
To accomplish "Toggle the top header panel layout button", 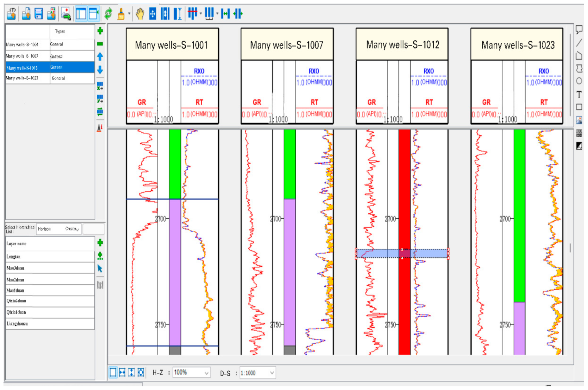I will (x=94, y=14).
